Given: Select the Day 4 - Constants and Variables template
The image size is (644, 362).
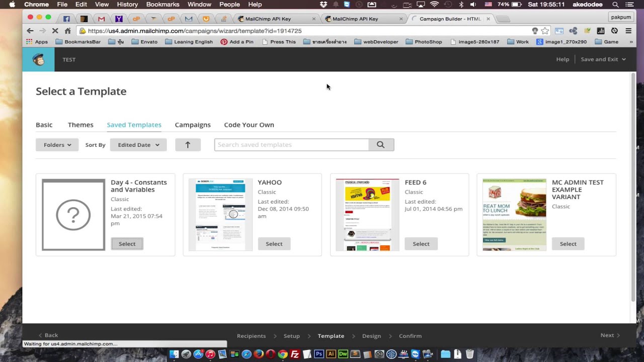Looking at the screenshot, I should [x=127, y=244].
